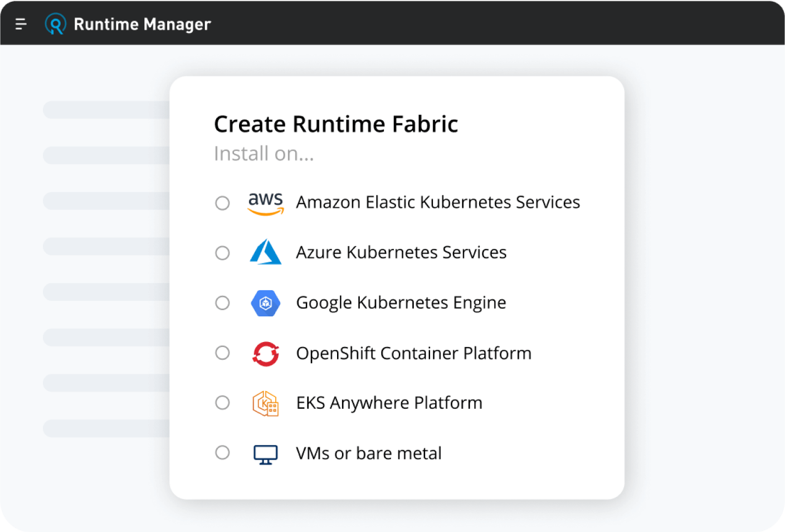Click the 'EKS Anywhere Platform' label
This screenshot has width=785, height=532.
[x=389, y=403]
